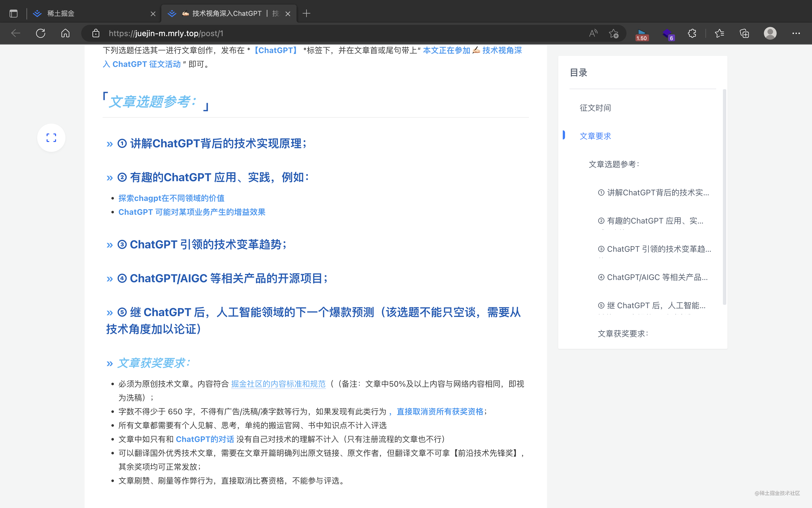Select catalog item ① 讲解ChatGPT背后的技术实
Image resolution: width=812 pixels, height=508 pixels.
(653, 192)
